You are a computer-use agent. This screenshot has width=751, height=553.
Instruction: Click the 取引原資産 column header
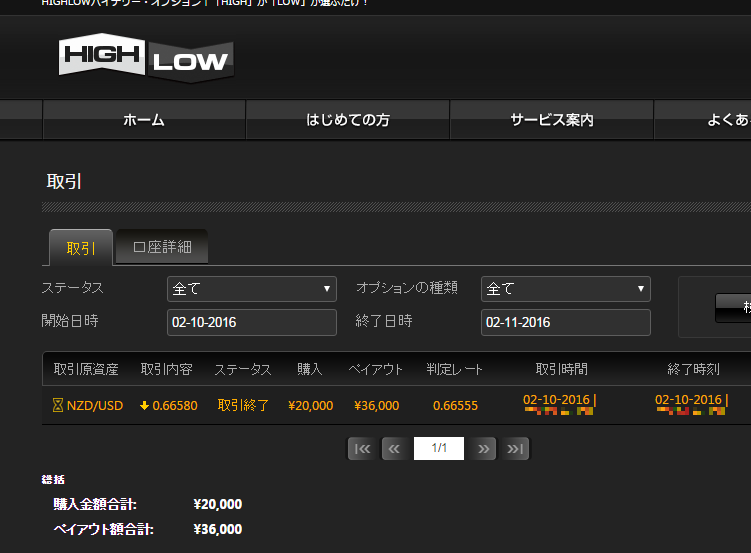86,369
